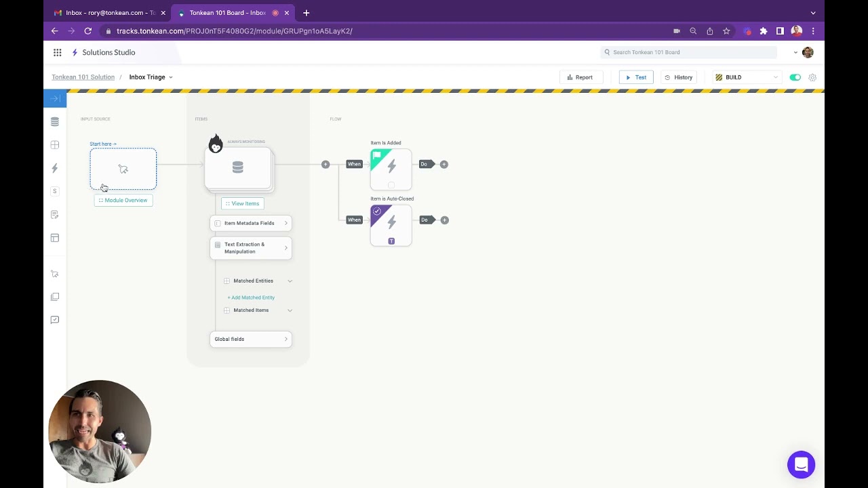Click the Tonkean monkey monitoring icon
This screenshot has width=868, height=488.
click(216, 144)
